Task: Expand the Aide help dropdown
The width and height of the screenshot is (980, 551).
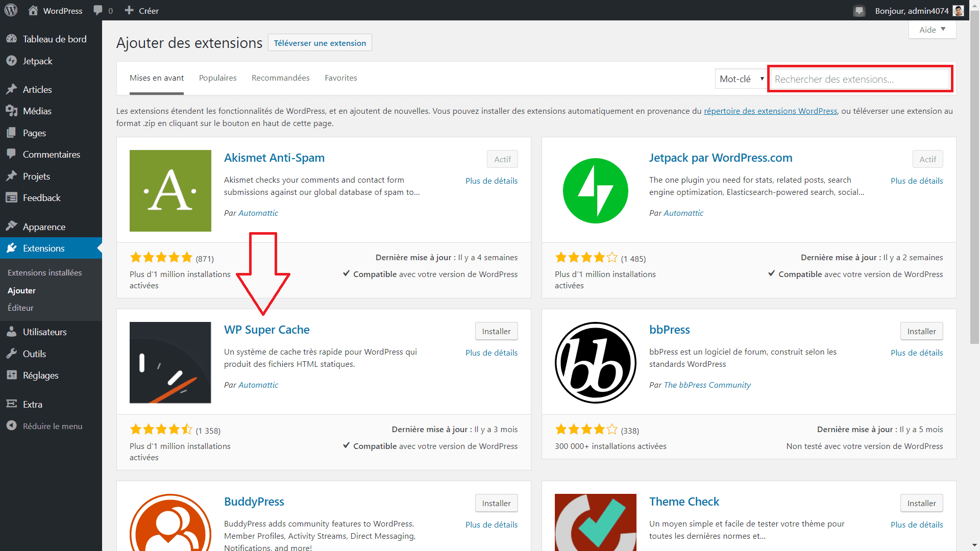Action: pyautogui.click(x=932, y=30)
